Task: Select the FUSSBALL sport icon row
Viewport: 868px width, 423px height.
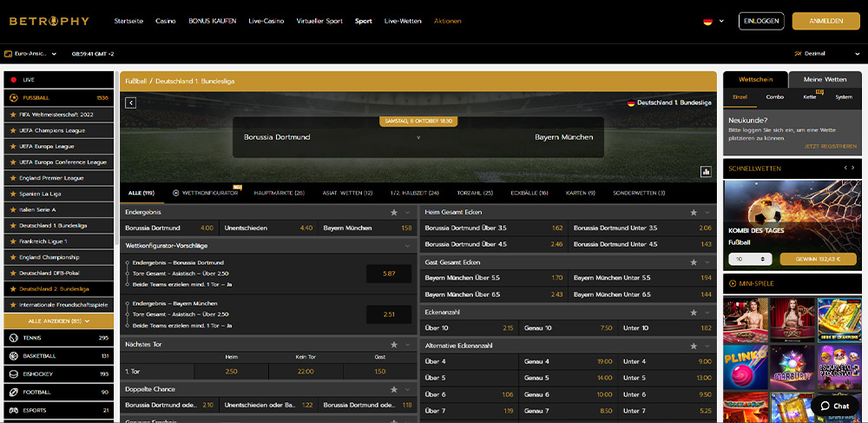Action: 59,97
